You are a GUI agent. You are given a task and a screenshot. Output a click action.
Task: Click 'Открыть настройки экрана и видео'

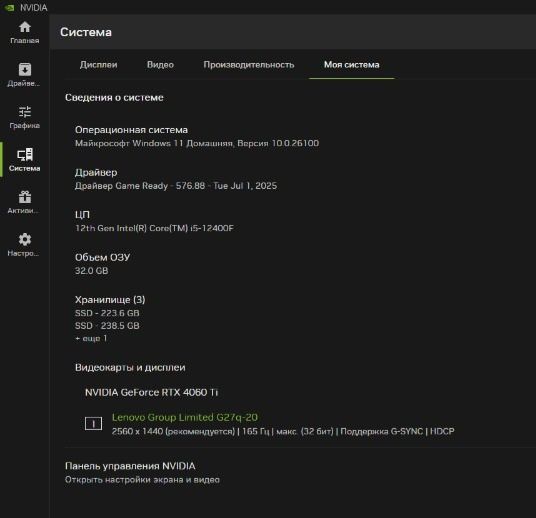(x=142, y=480)
